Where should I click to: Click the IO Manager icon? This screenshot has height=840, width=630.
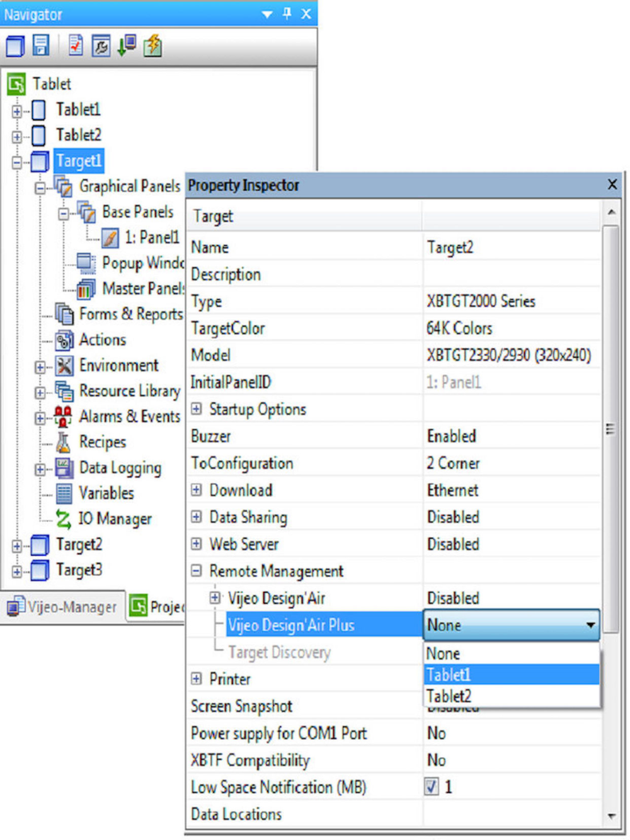click(x=64, y=519)
